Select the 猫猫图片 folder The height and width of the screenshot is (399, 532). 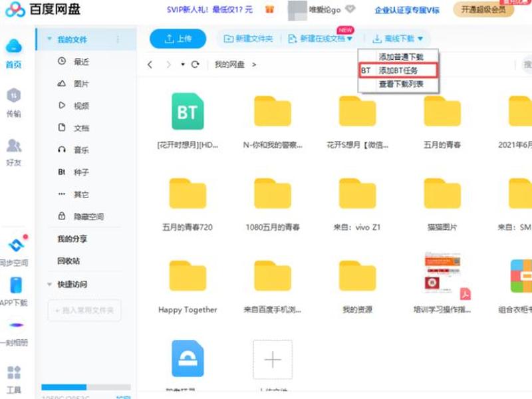click(442, 194)
